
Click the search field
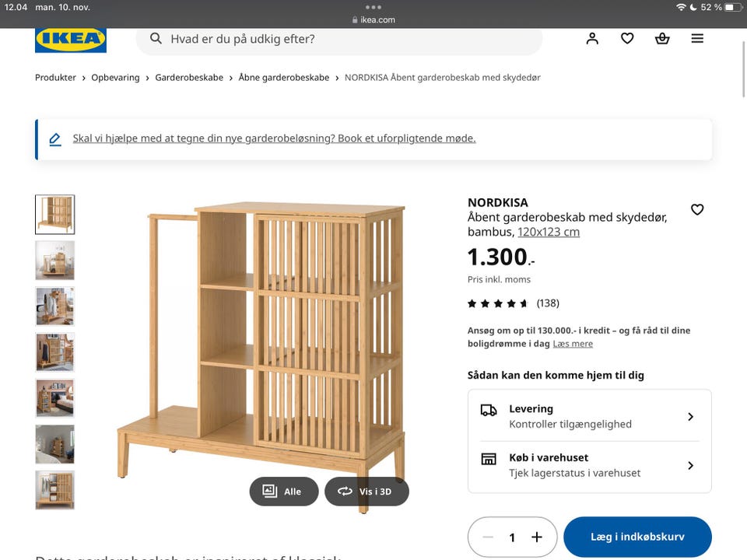click(339, 39)
